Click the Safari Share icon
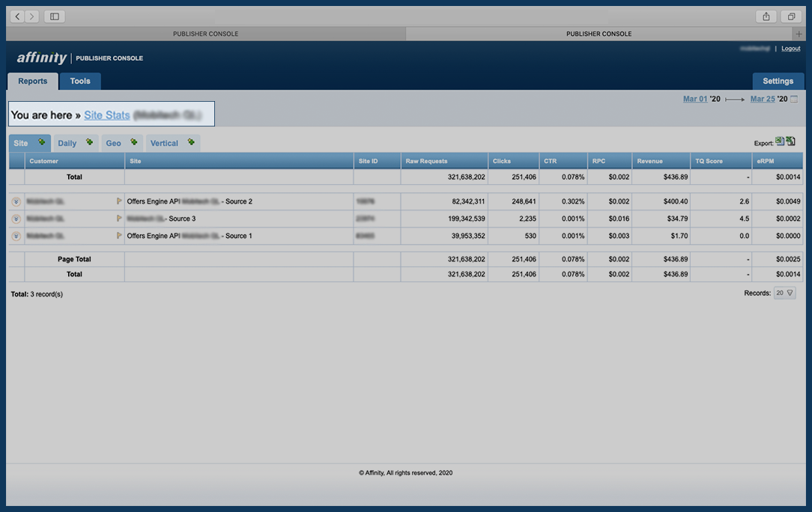812x512 pixels. [x=766, y=16]
